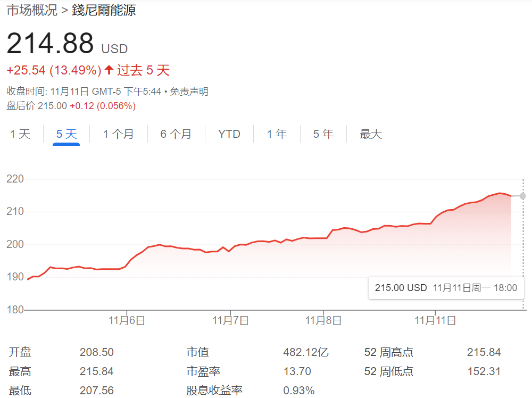Click the 股息收益率 value 0.93%
Viewport: 532px width, 398px height.
click(299, 390)
